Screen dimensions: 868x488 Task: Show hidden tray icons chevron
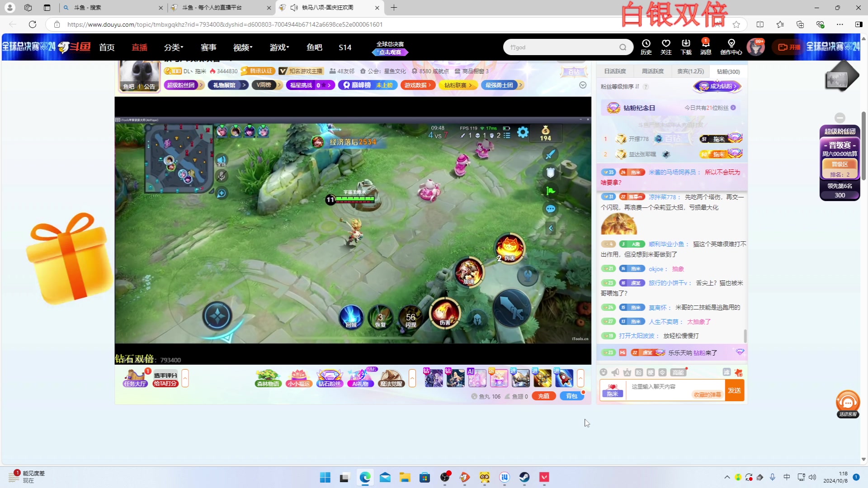point(727,477)
